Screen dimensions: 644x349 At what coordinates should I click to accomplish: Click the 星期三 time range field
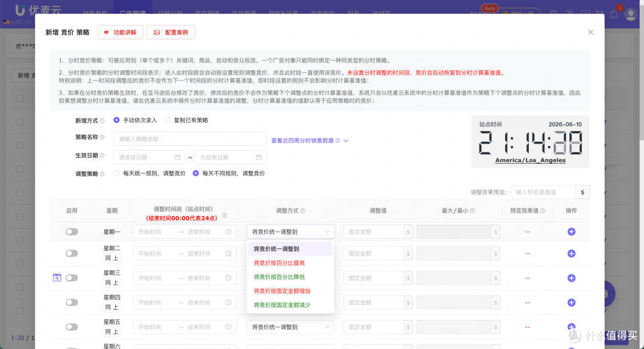(185, 278)
